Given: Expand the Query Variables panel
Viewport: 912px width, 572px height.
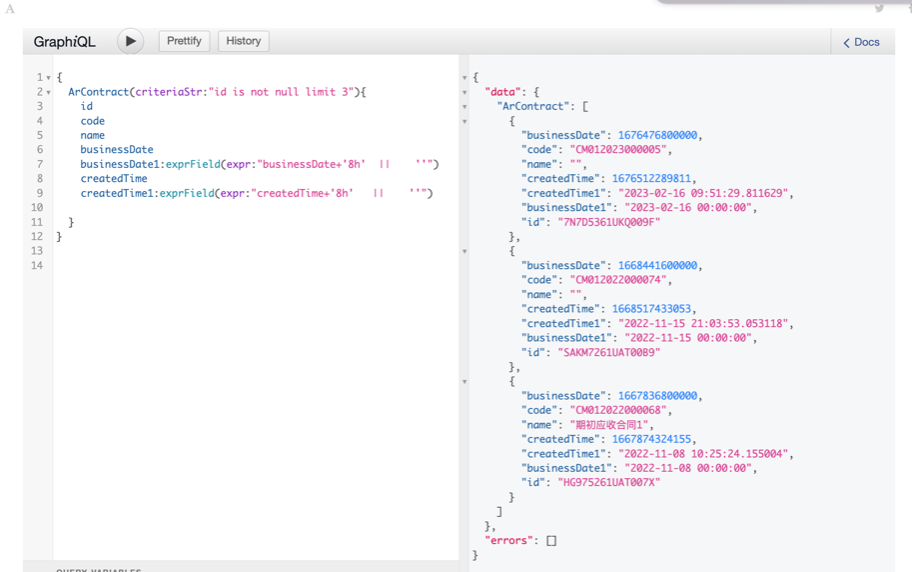Looking at the screenshot, I should [x=98, y=569].
